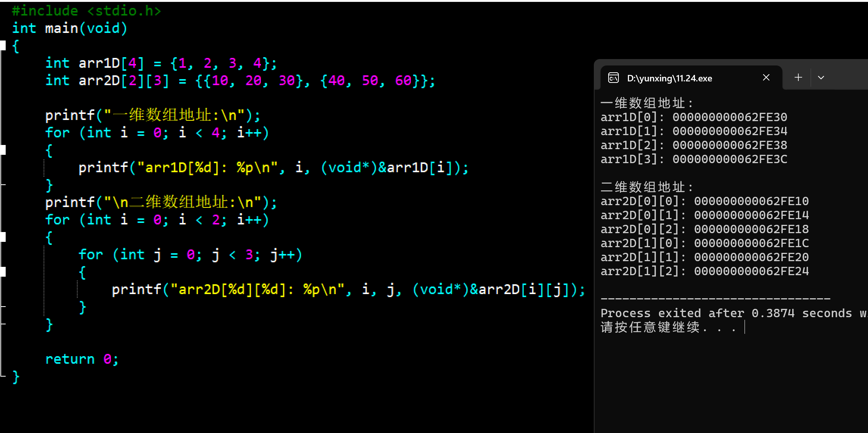868x433 pixels.
Task: Collapse the inner j loop fold marker
Action: click(3, 272)
